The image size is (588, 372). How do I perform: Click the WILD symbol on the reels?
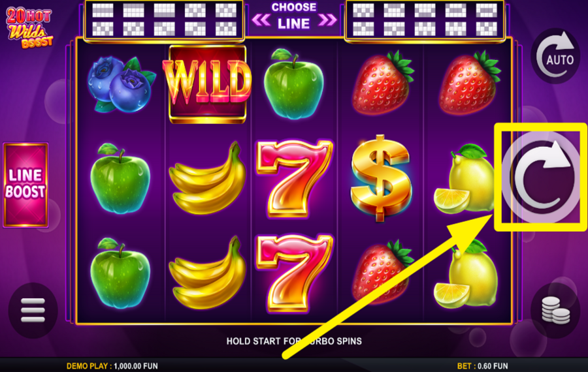click(x=207, y=84)
